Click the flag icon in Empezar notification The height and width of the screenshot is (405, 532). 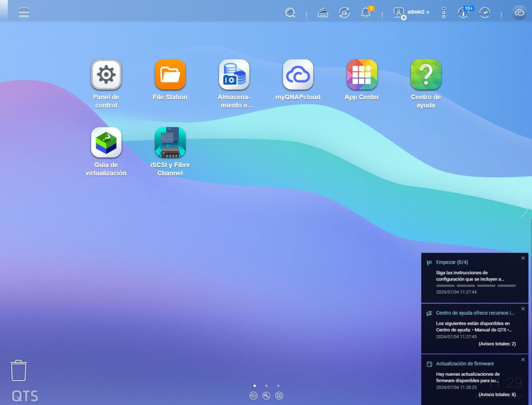[429, 262]
